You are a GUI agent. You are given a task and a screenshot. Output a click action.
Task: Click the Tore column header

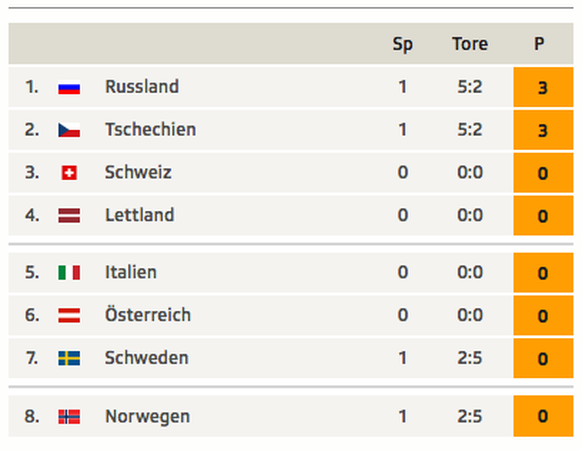pyautogui.click(x=470, y=44)
